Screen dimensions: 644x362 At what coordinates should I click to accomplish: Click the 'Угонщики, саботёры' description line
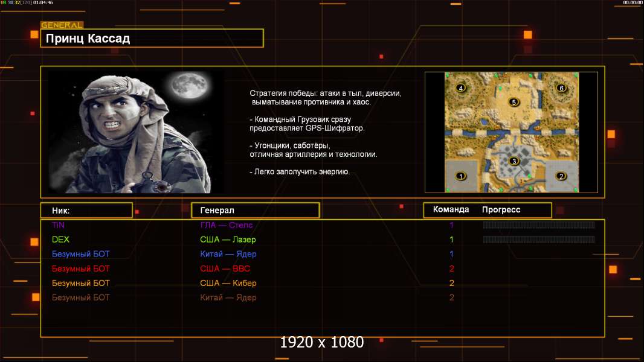(x=314, y=150)
